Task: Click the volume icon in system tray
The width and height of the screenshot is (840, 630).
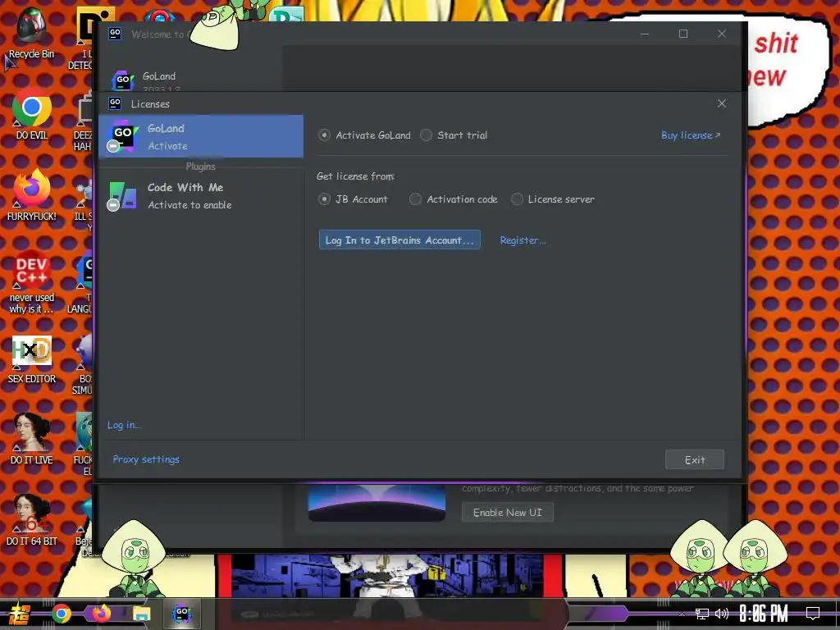Action: 722,614
